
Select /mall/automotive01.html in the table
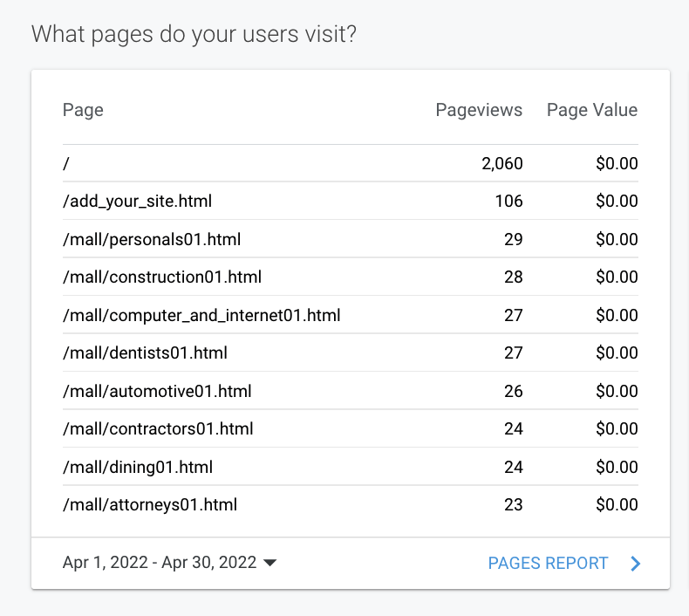[x=157, y=392]
